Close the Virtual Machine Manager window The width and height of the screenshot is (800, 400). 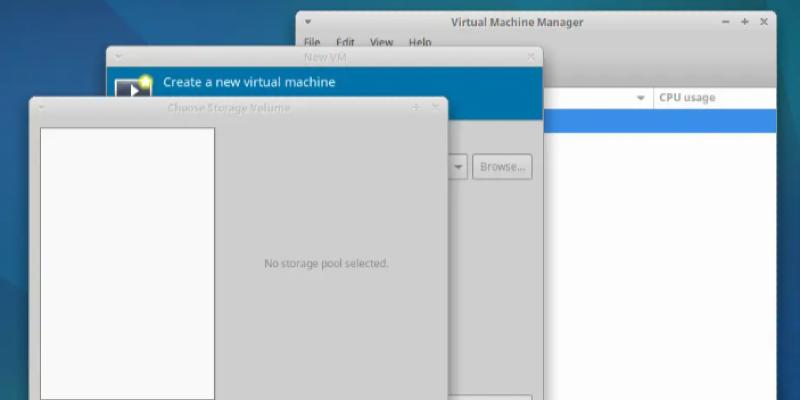[764, 22]
